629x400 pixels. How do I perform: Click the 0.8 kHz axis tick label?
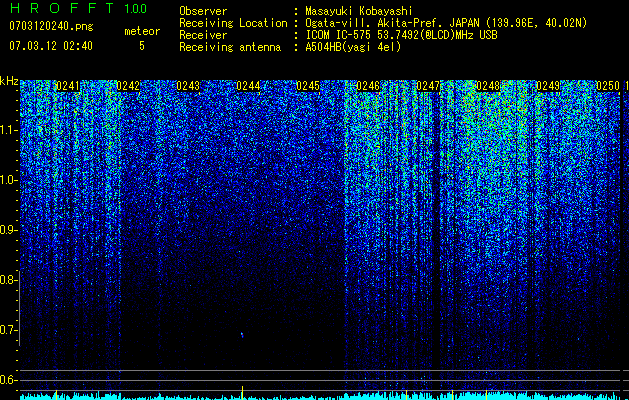[x=7, y=280]
